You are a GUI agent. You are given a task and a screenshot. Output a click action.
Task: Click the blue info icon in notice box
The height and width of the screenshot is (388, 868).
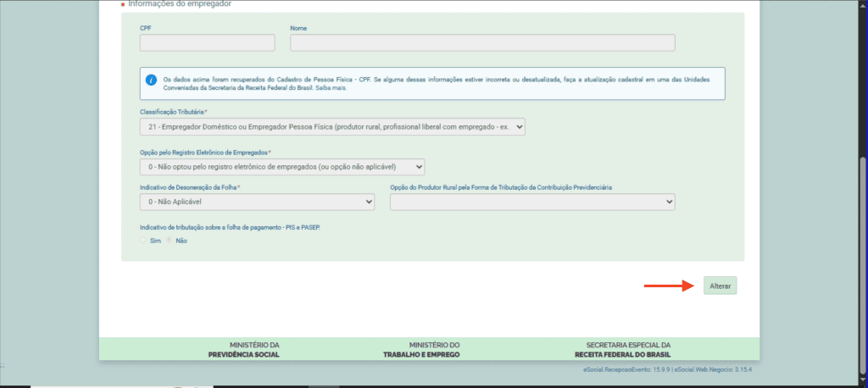(151, 80)
